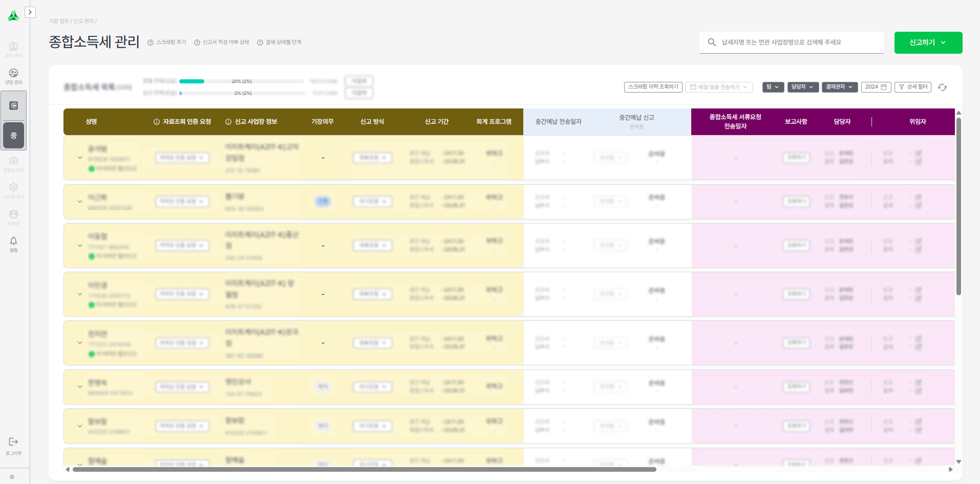
Task: Open the 결재권자 filter dropdown
Action: click(839, 87)
